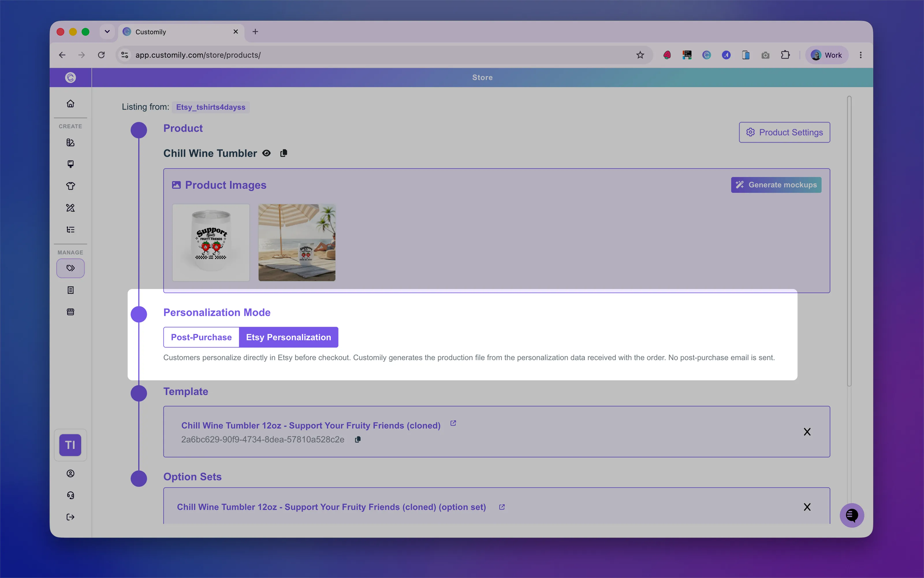Viewport: 924px width, 578px height.
Task: Open the store icon under Manage
Action: point(71,312)
